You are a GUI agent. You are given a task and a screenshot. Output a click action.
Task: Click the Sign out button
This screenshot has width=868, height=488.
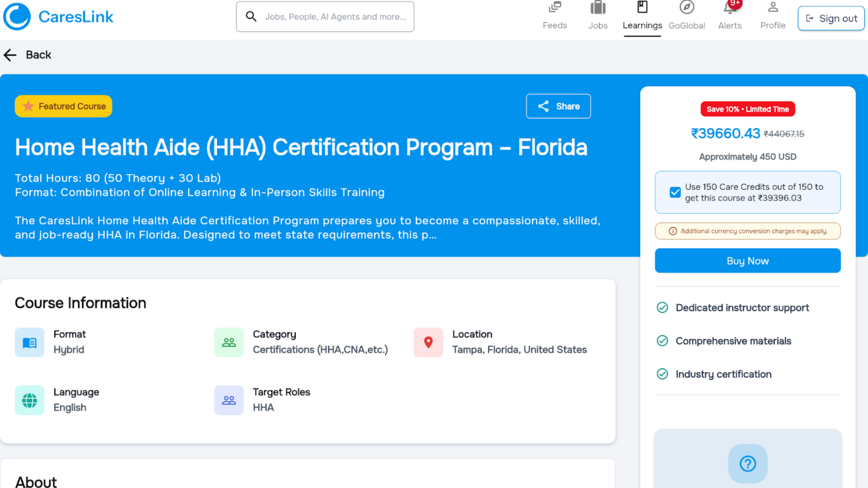point(831,18)
